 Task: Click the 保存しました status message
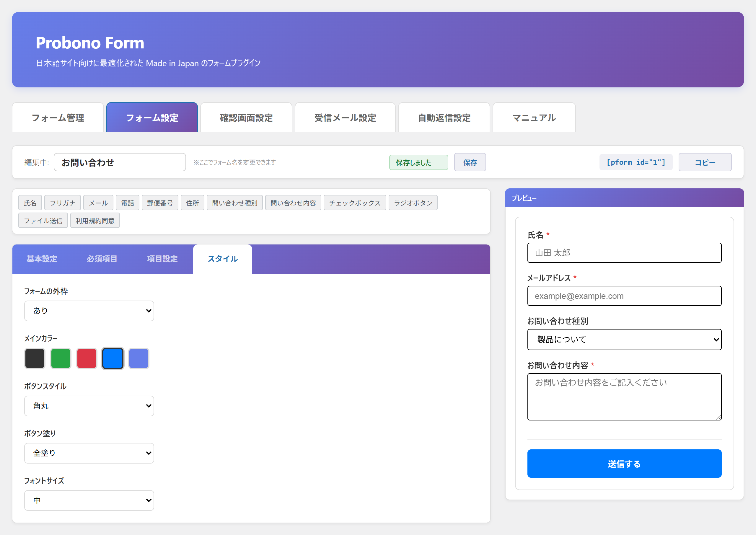pos(419,162)
